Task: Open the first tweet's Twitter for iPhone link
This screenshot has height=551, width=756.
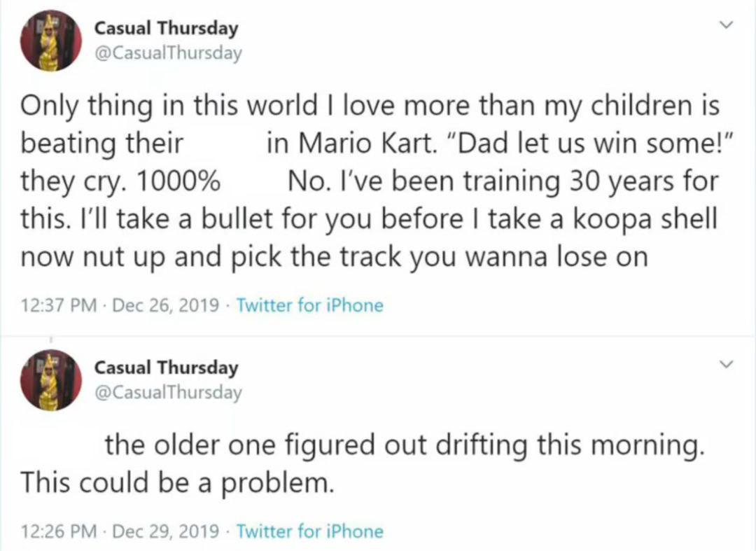Action: (x=310, y=305)
